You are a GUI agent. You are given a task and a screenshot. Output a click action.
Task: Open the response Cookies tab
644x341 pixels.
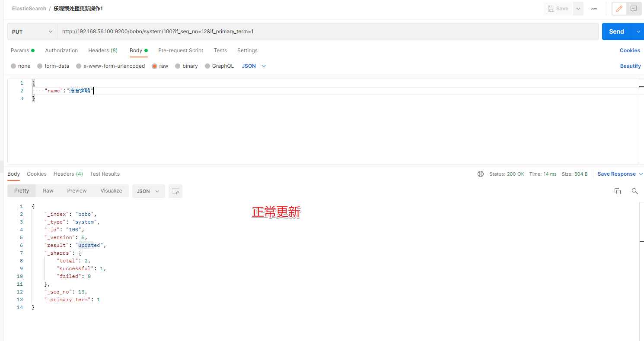[37, 174]
